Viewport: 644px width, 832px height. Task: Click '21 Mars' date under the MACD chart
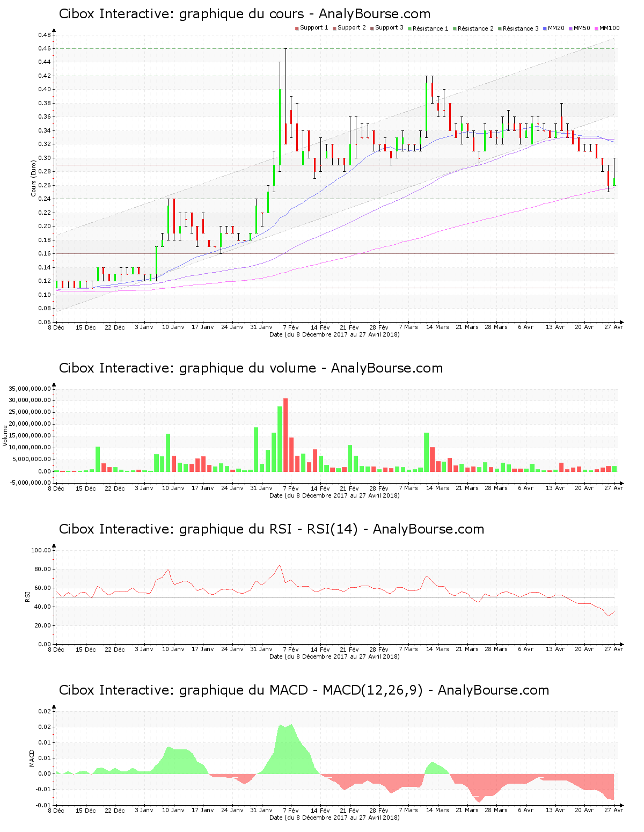(467, 811)
